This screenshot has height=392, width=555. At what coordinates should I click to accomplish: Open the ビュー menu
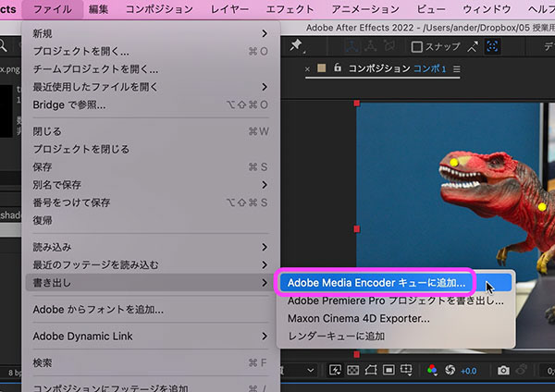pos(431,9)
